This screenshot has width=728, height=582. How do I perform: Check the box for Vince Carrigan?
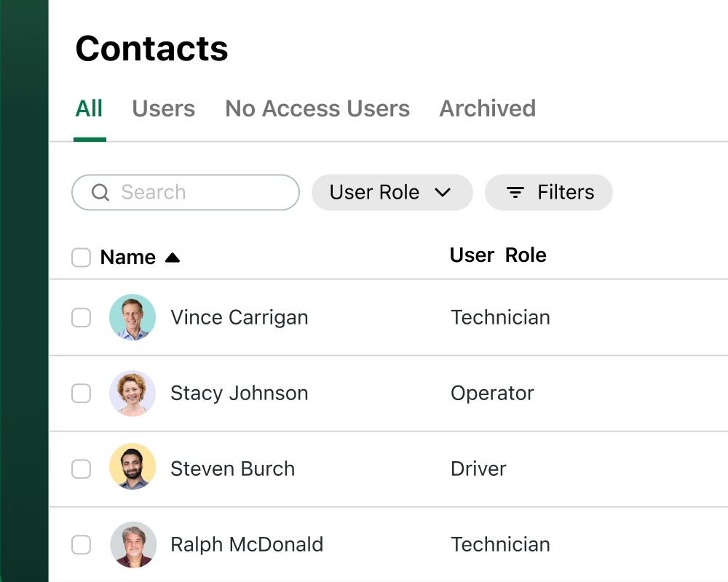click(x=82, y=318)
